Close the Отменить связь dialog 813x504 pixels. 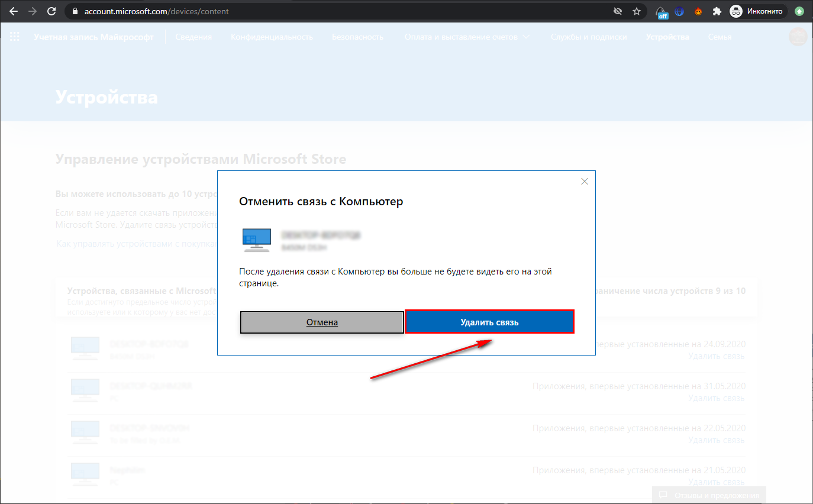coord(585,182)
